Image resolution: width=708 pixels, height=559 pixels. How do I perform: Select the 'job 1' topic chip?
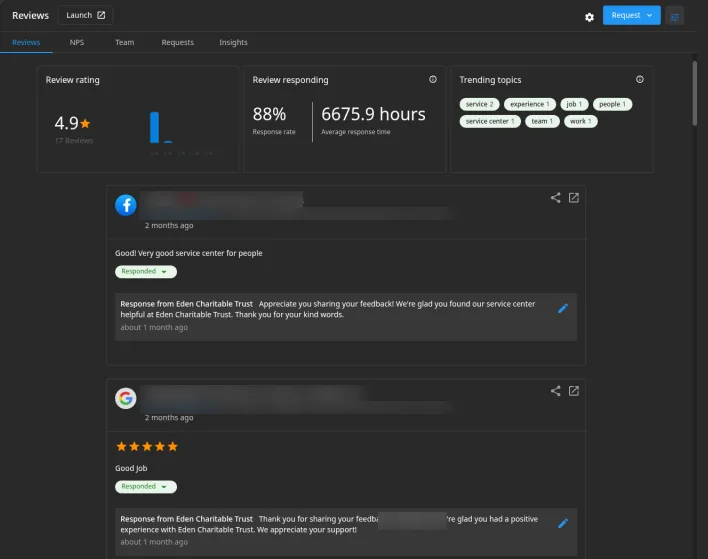(x=574, y=104)
